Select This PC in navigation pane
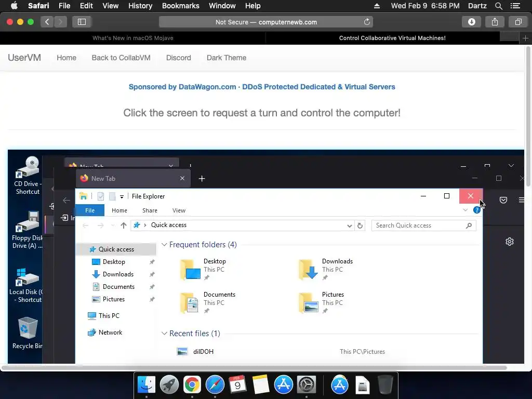The height and width of the screenshot is (399, 532). click(x=109, y=315)
